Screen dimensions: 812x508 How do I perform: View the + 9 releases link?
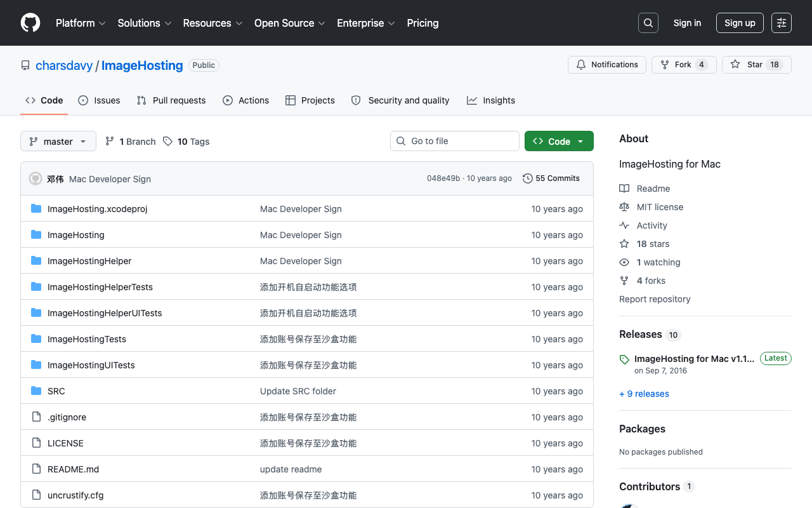[644, 394]
